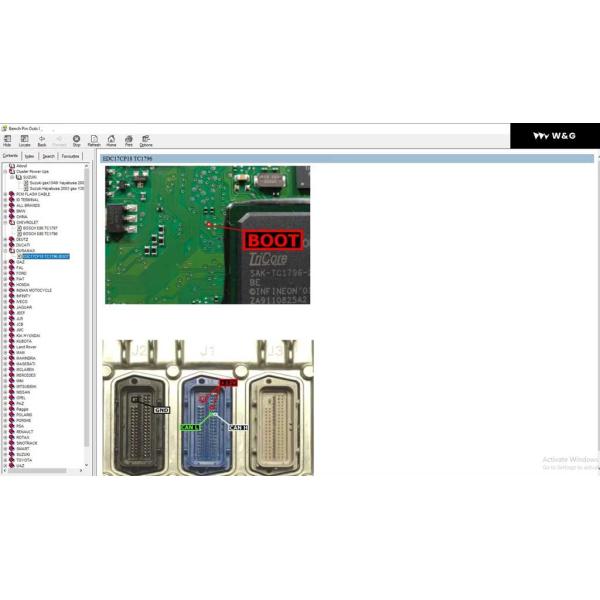Refresh the help page

(x=94, y=141)
